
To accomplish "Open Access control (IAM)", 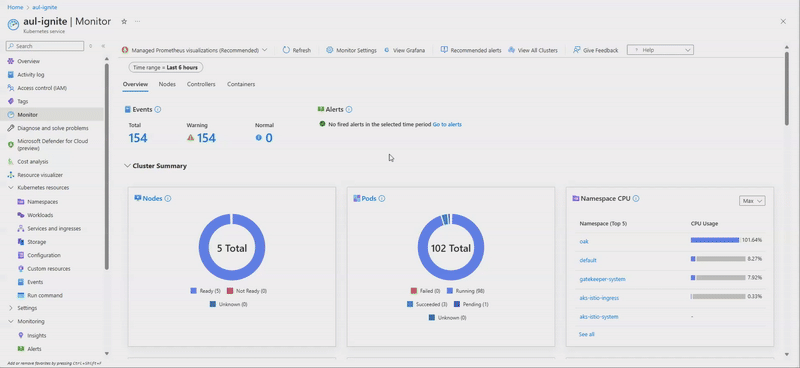I will coord(42,88).
